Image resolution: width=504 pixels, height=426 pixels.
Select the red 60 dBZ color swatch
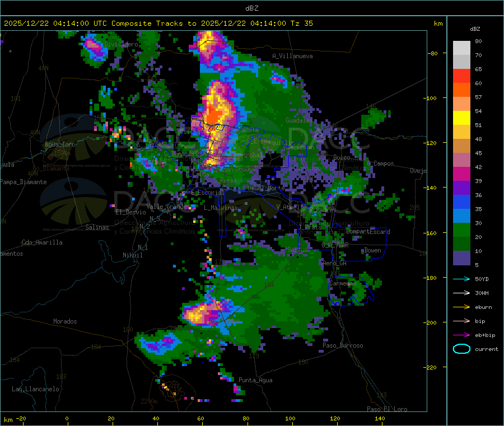(461, 76)
